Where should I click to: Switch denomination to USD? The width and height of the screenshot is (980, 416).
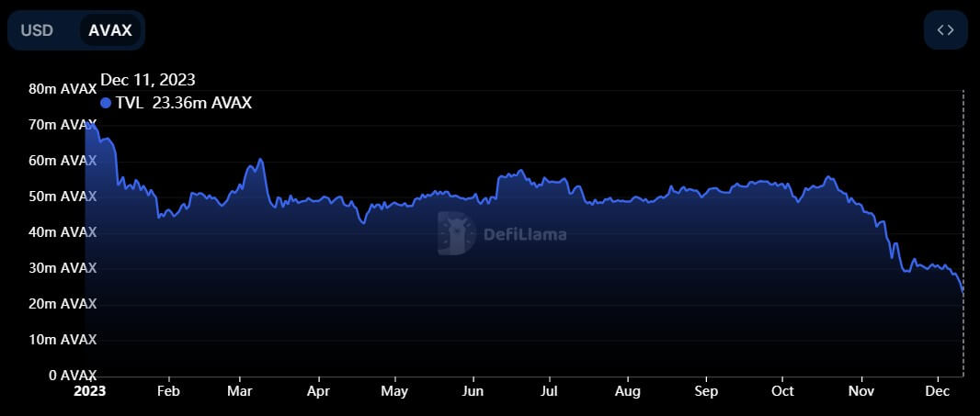[37, 30]
